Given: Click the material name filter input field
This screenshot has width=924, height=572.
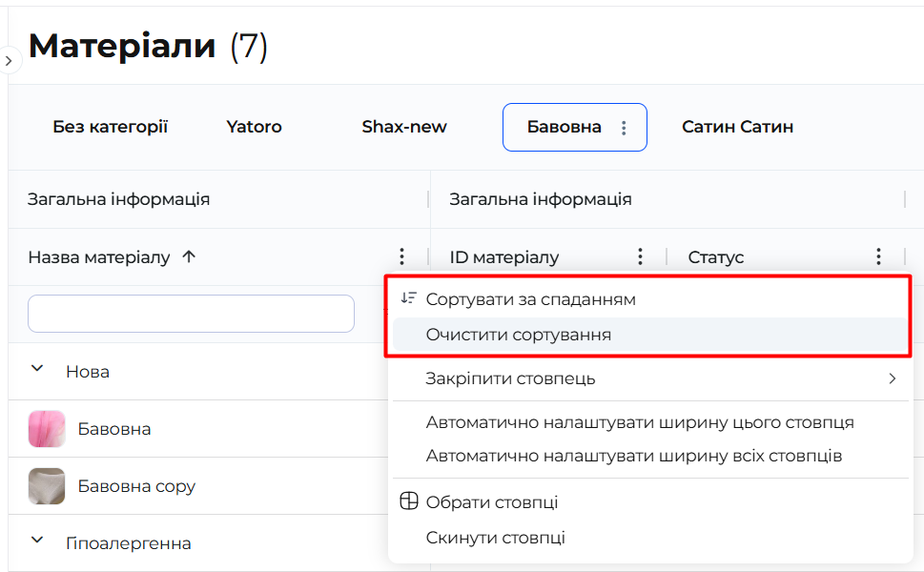Looking at the screenshot, I should 191,314.
